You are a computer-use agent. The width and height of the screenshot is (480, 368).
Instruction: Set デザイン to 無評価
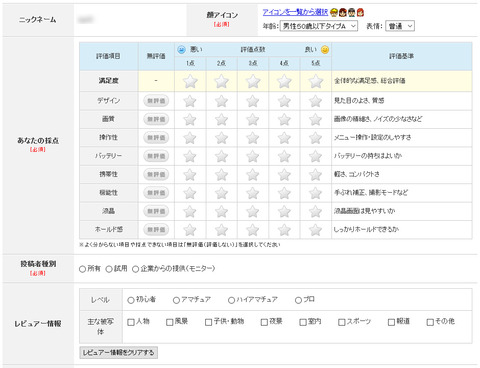(156, 101)
